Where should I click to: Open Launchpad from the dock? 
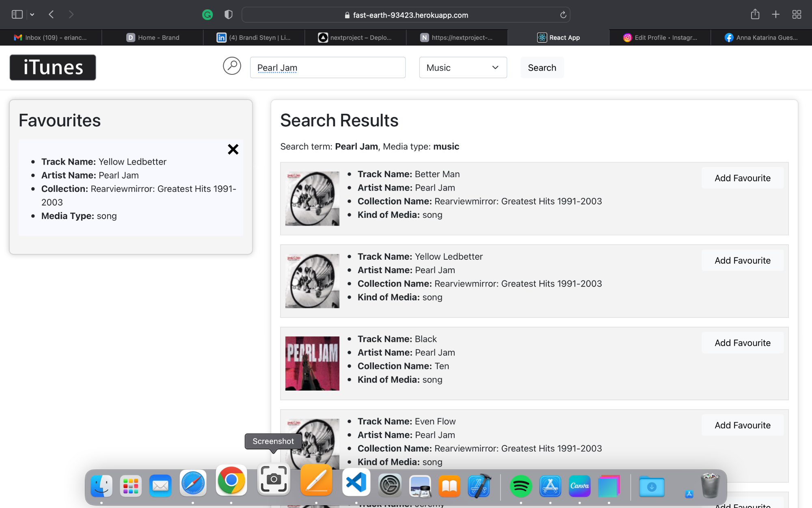pos(131,485)
